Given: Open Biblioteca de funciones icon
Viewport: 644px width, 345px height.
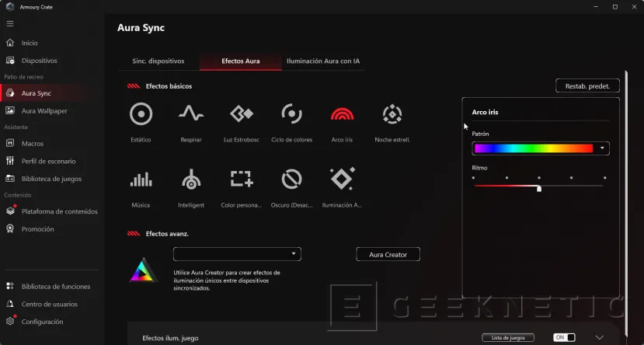Looking at the screenshot, I should 10,286.
